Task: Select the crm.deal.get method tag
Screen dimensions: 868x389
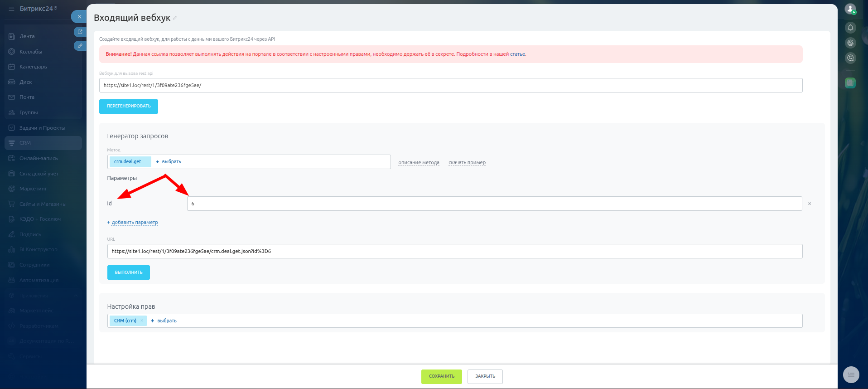Action: [x=128, y=162]
